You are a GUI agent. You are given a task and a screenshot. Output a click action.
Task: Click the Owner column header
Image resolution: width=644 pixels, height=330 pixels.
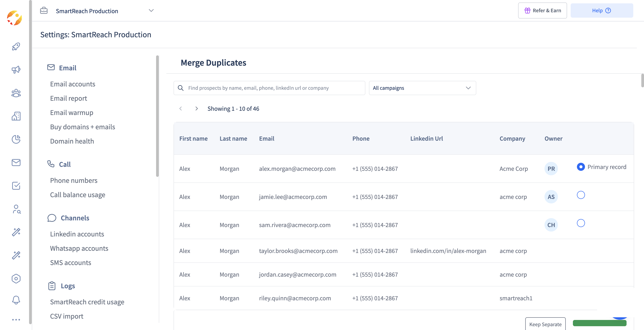pos(553,138)
